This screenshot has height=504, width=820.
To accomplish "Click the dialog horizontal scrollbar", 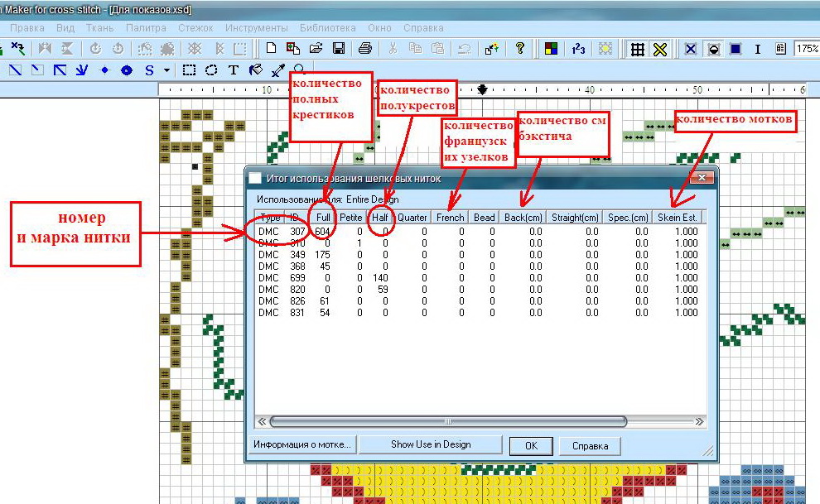I will (447, 421).
